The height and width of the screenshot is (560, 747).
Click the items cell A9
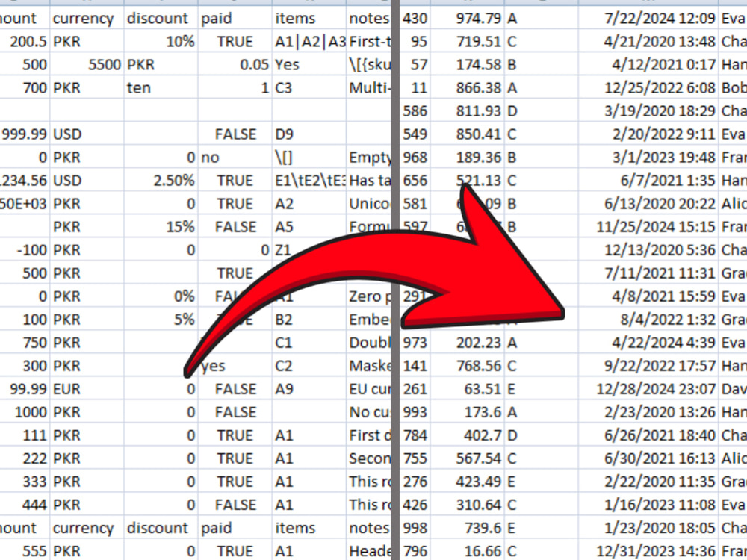(x=309, y=389)
